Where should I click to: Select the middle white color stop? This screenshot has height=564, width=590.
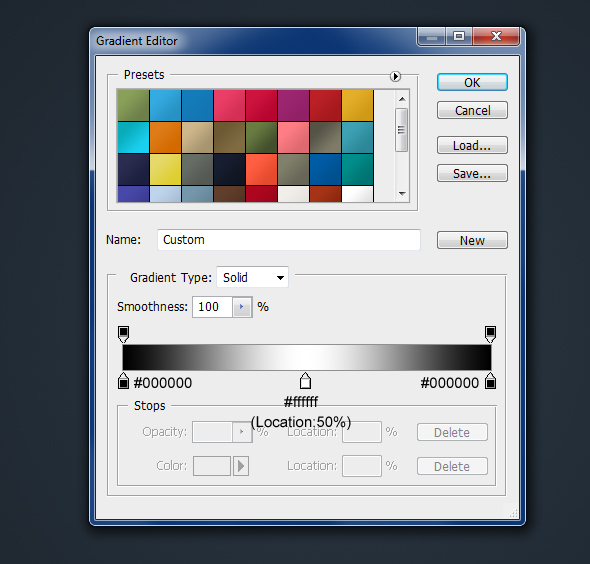pyautogui.click(x=305, y=380)
